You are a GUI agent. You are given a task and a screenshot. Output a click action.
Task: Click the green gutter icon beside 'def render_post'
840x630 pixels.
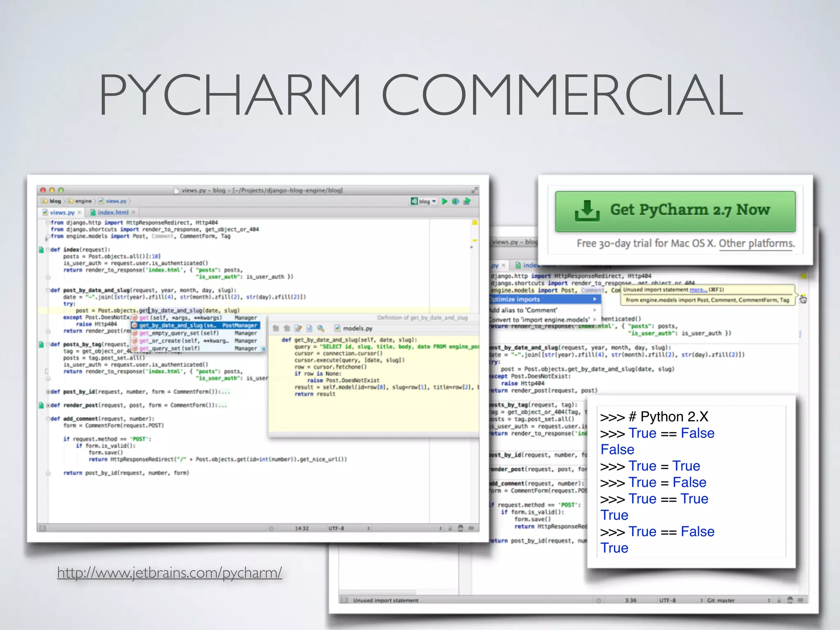tap(41, 405)
